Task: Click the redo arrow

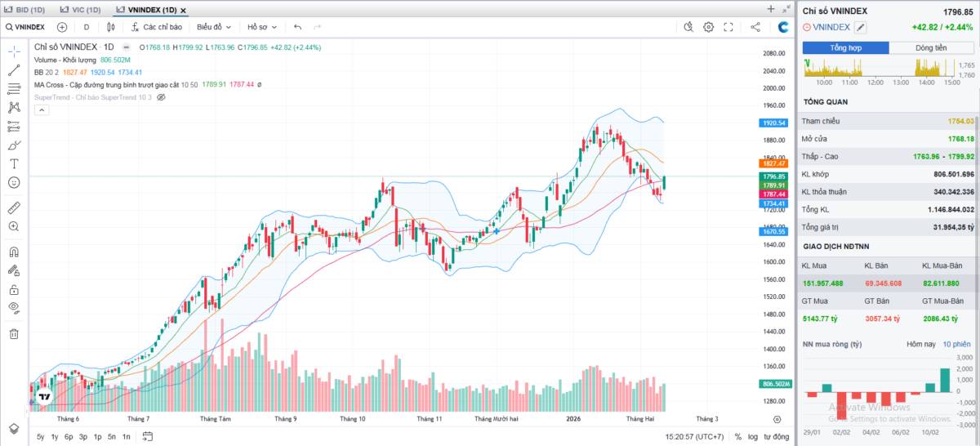Action: pyautogui.click(x=318, y=27)
